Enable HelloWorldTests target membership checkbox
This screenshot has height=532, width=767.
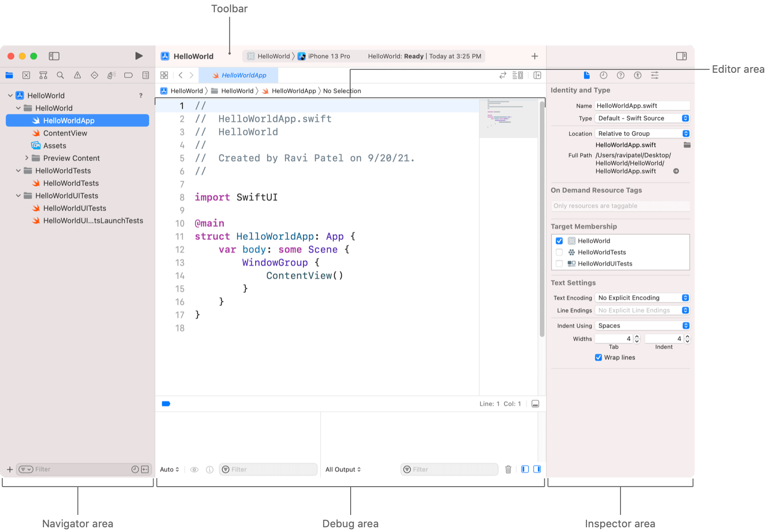click(559, 252)
